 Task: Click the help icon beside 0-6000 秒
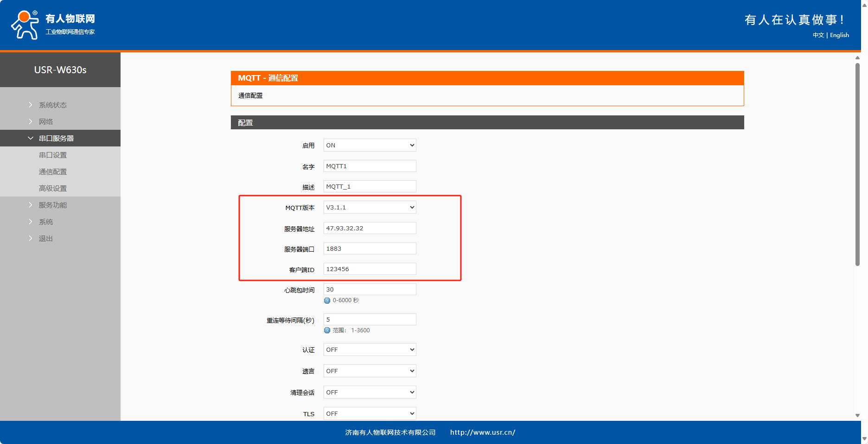(327, 300)
